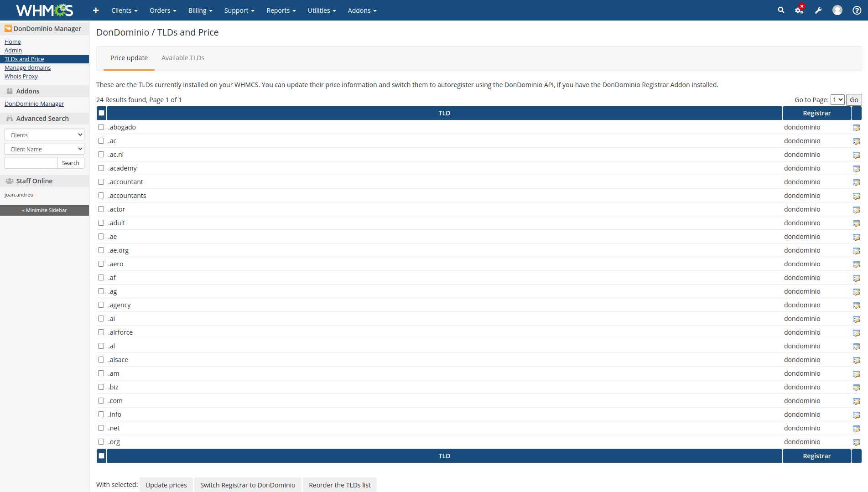Image resolution: width=868 pixels, height=492 pixels.
Task: Expand the Reports menu
Action: coord(281,10)
